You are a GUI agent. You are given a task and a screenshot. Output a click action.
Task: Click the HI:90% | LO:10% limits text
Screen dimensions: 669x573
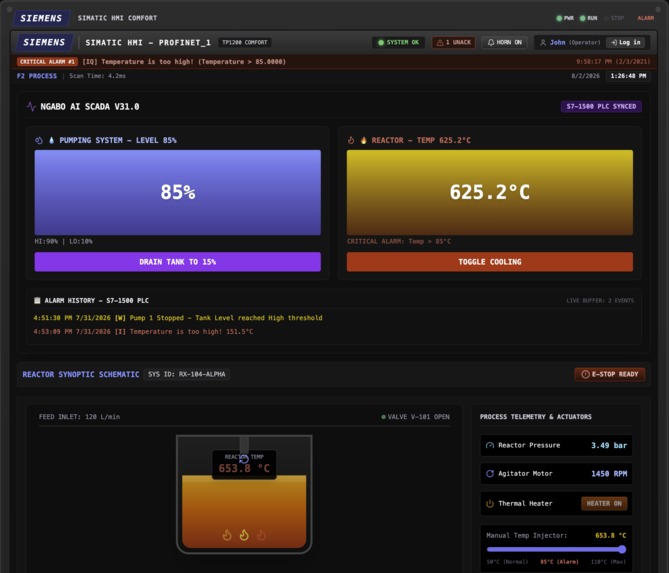tap(63, 241)
